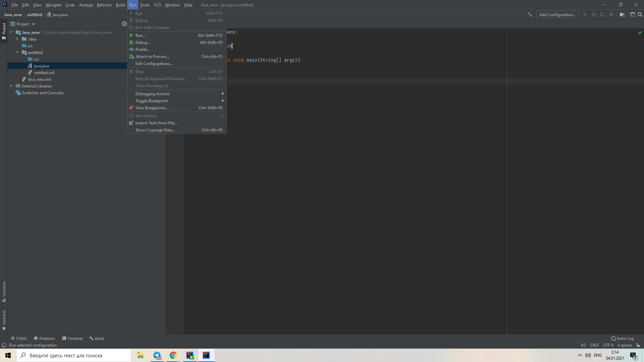Open the TODO tool window tab

pyautogui.click(x=19, y=339)
